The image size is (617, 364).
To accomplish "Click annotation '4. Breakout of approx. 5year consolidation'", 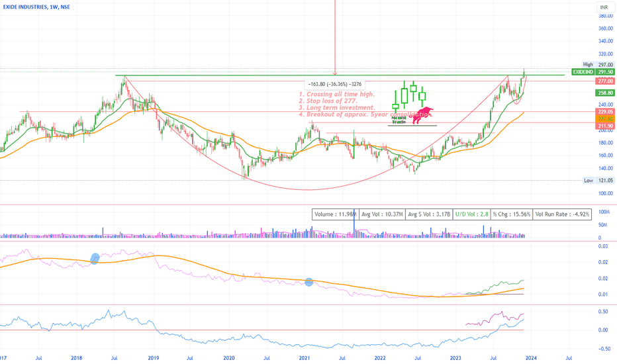I will coord(365,114).
